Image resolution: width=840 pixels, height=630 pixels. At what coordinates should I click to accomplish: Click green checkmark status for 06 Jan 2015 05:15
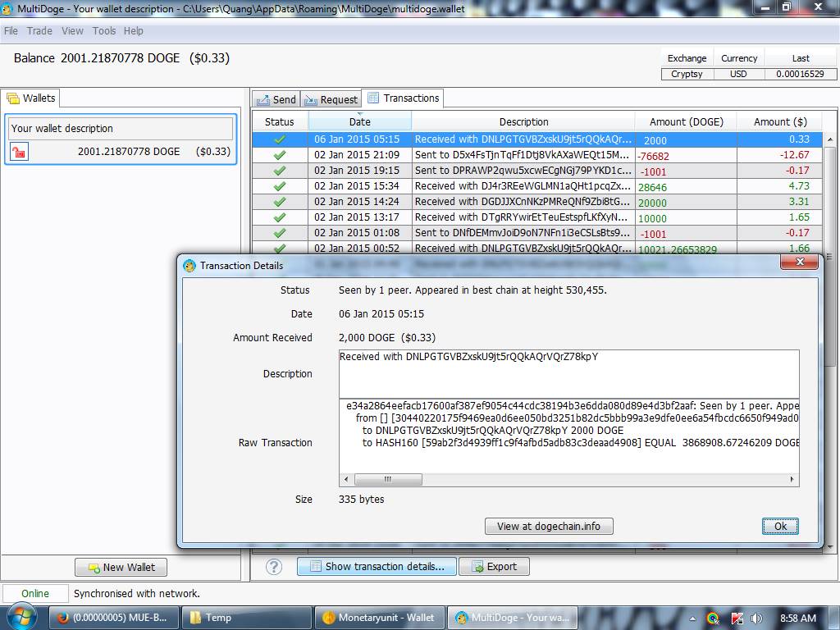pyautogui.click(x=279, y=139)
